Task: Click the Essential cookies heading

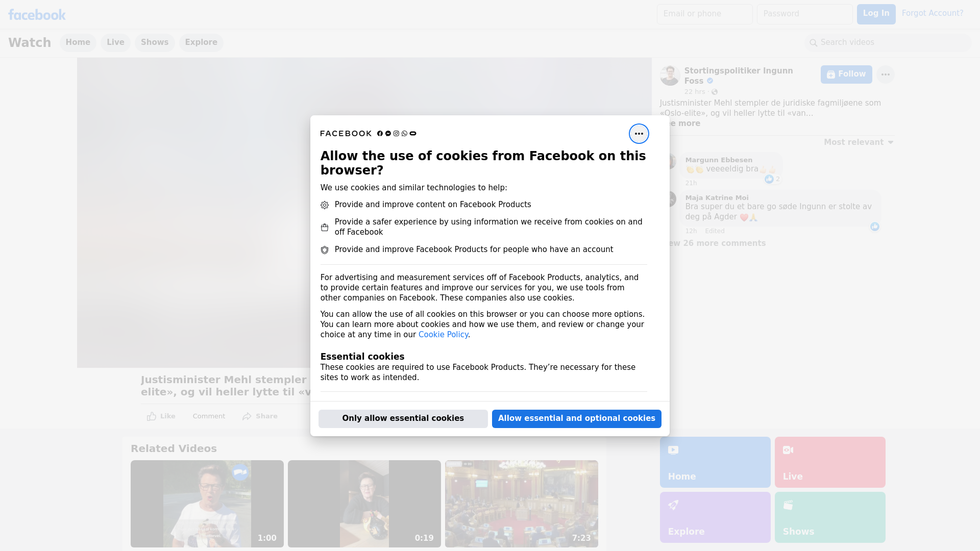Action: [x=362, y=357]
